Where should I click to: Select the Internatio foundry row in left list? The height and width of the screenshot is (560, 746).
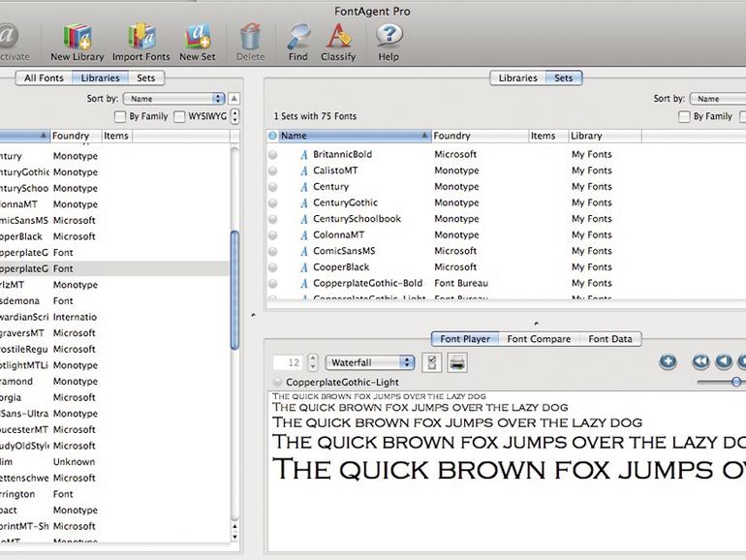[x=114, y=317]
